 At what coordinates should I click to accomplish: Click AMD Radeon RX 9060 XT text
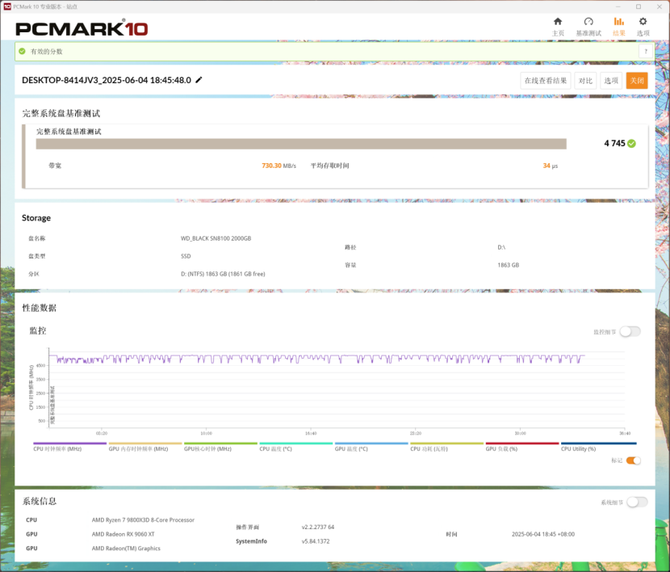click(123, 534)
